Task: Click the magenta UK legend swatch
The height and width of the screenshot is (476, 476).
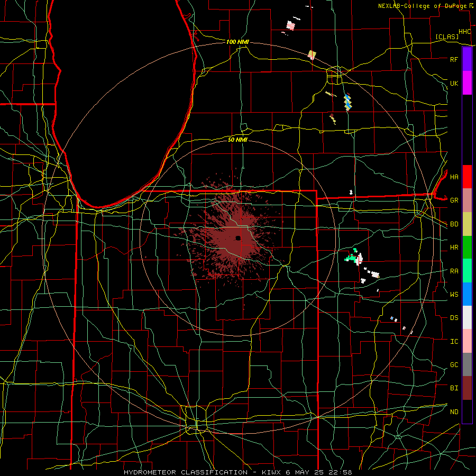Action: tap(467, 83)
